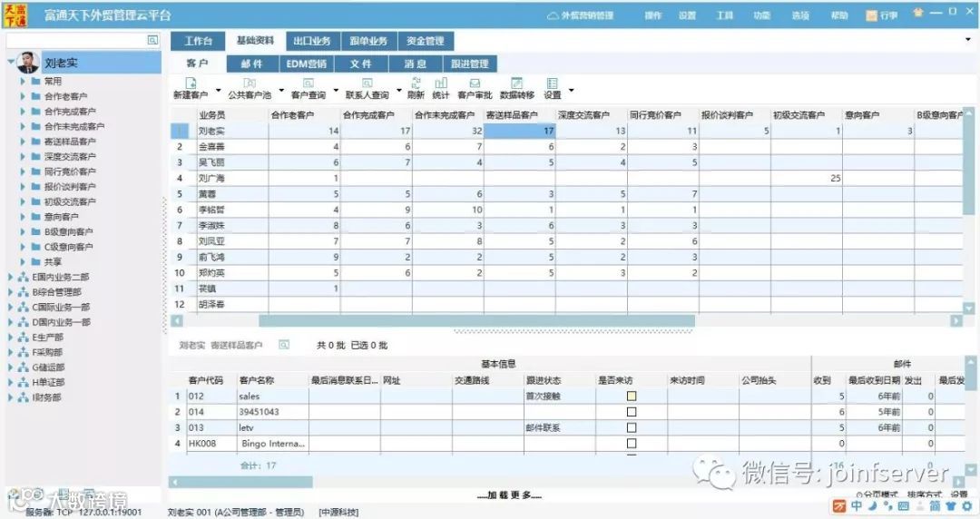The height and width of the screenshot is (519, 980).
Task: Open the 统计 statistics chart icon
Action: tap(441, 83)
